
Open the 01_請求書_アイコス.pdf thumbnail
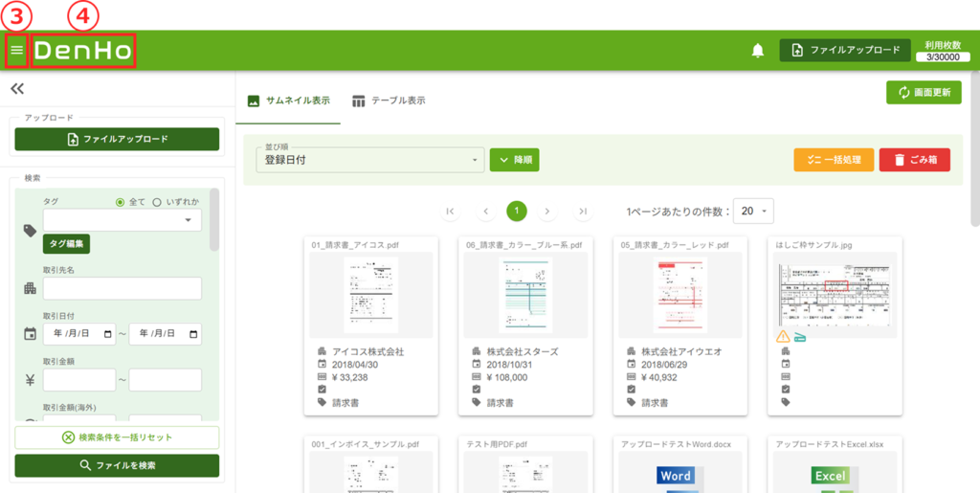[370, 295]
